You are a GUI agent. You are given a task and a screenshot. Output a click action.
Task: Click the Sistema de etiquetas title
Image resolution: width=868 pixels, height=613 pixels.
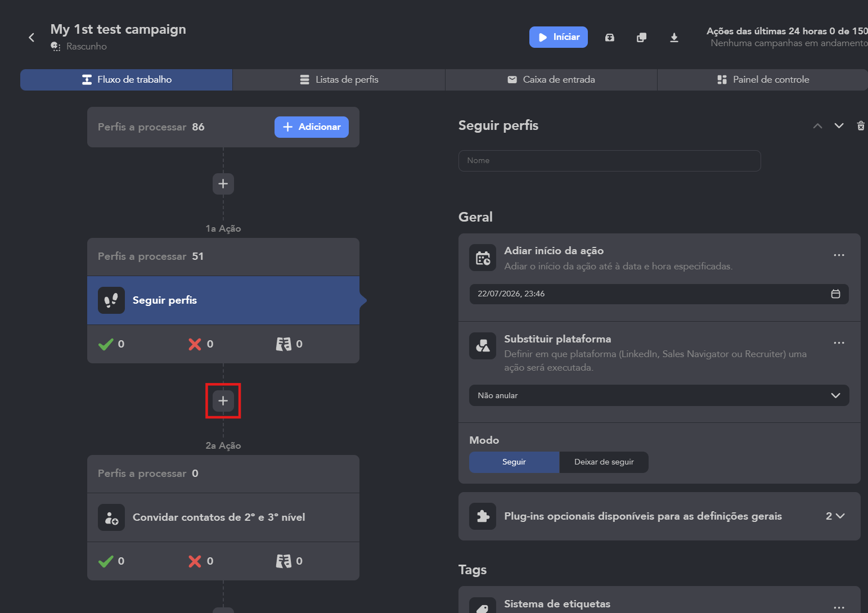(x=557, y=604)
